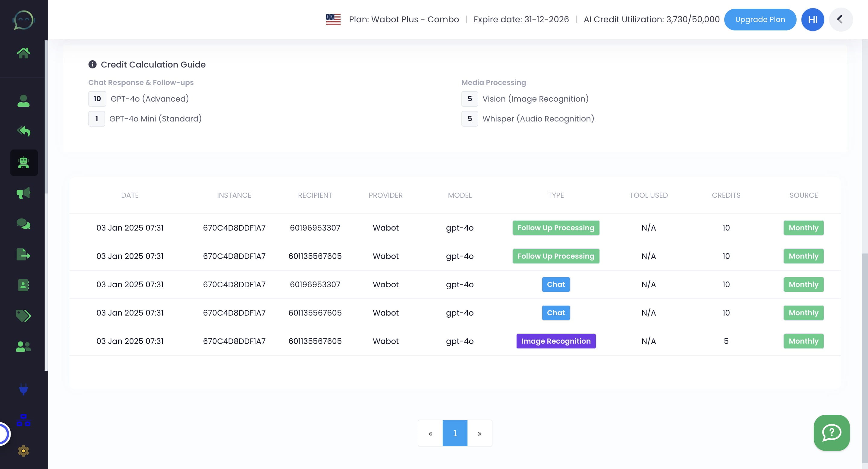Open the green support chat bubble widget

832,433
